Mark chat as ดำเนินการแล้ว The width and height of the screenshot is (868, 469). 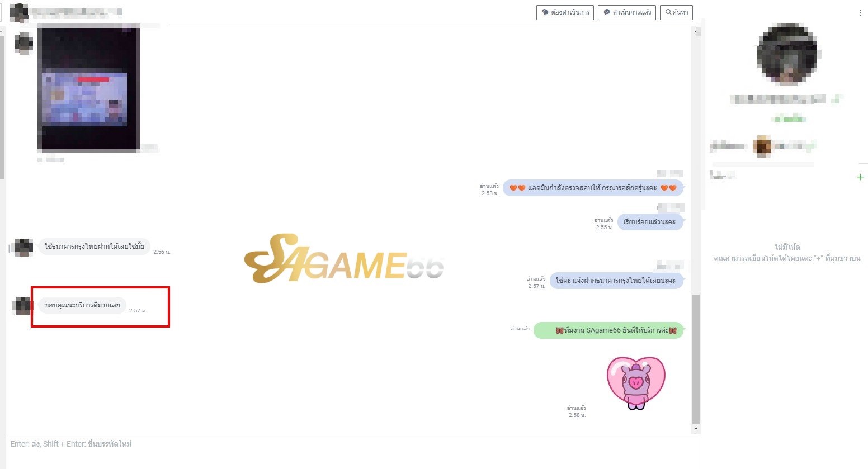coord(626,12)
